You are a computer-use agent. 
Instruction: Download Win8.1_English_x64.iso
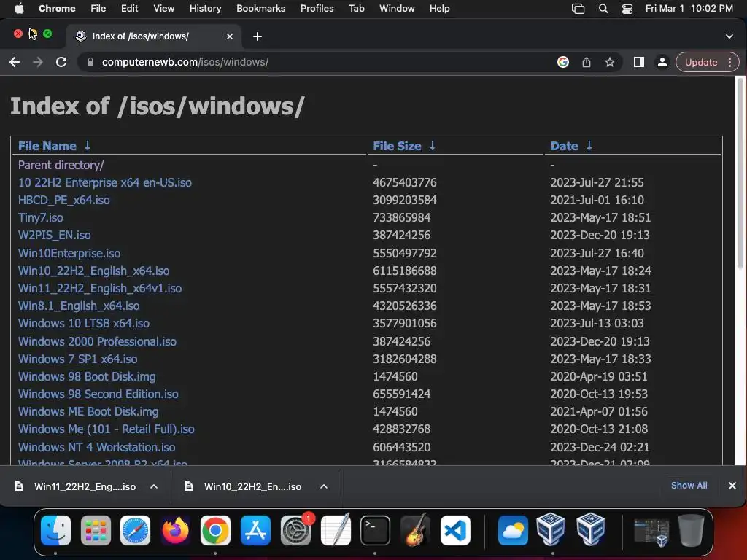(x=79, y=306)
